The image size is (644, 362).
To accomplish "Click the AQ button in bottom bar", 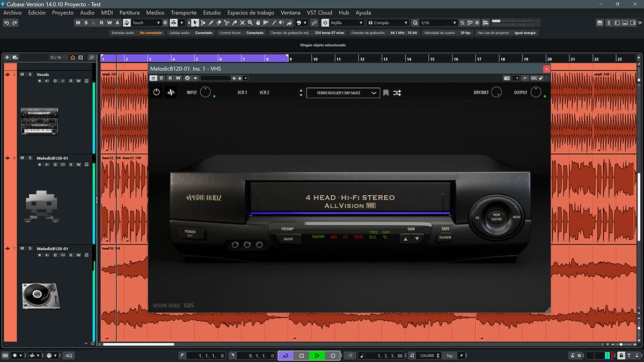I will pos(69,356).
